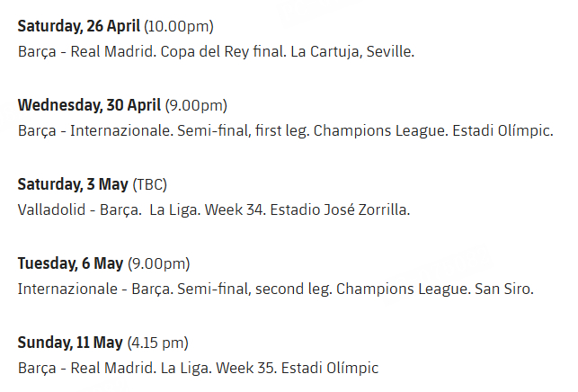The image size is (578, 392).
Task: Click the Barça - Internazionale first leg line
Action: [285, 130]
